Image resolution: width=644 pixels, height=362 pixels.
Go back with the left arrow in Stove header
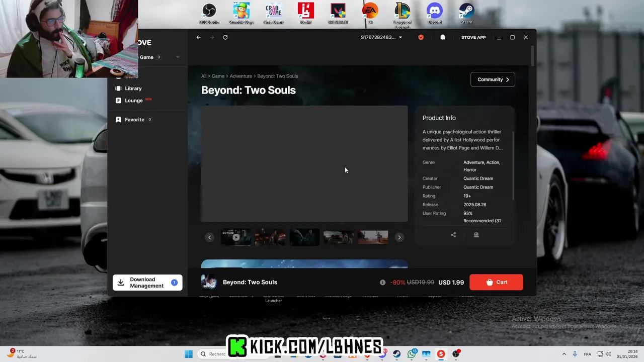point(198,37)
